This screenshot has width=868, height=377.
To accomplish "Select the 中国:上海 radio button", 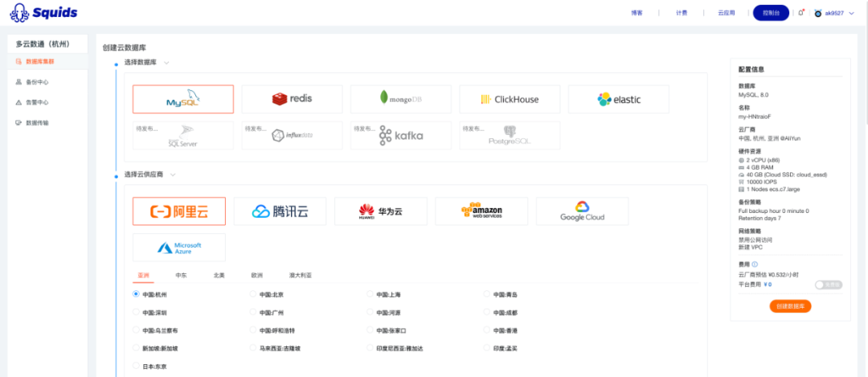I will [x=370, y=294].
